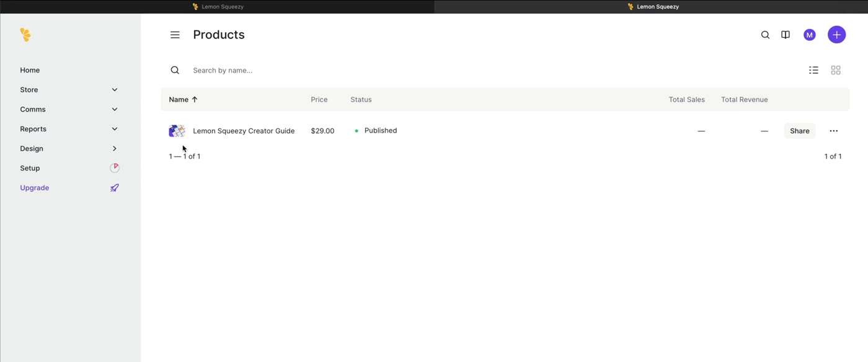The height and width of the screenshot is (362, 868).
Task: Click the Share button for Creator Guide
Action: pyautogui.click(x=800, y=131)
